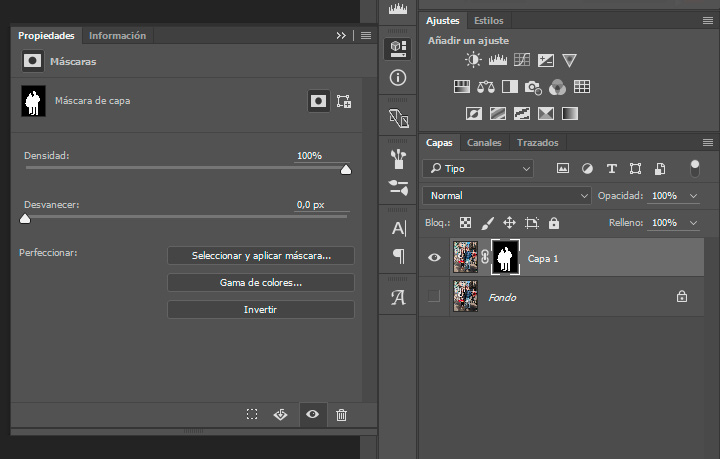Click the Invertir button
The image size is (720, 459).
pos(261,310)
